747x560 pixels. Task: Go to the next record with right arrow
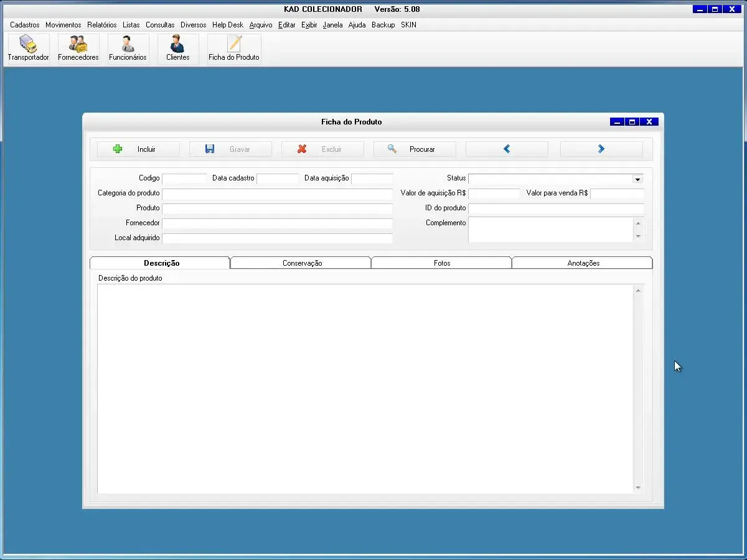click(601, 149)
